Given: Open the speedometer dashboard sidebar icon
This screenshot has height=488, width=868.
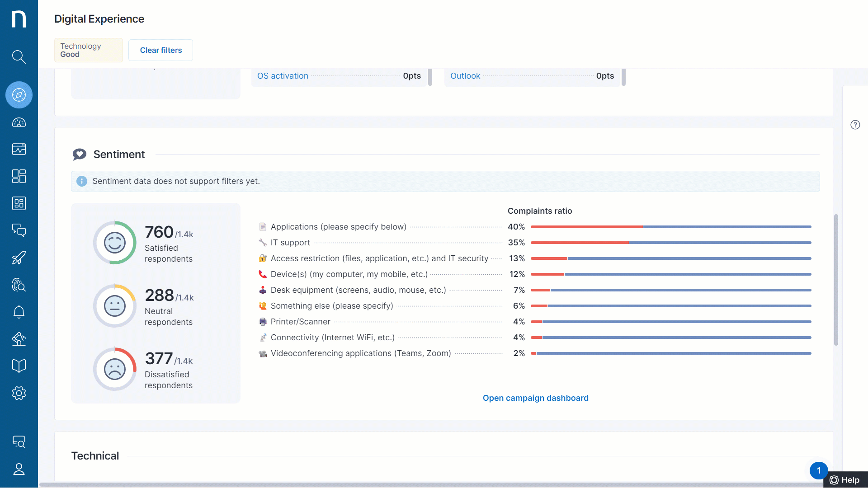Looking at the screenshot, I should (x=19, y=122).
